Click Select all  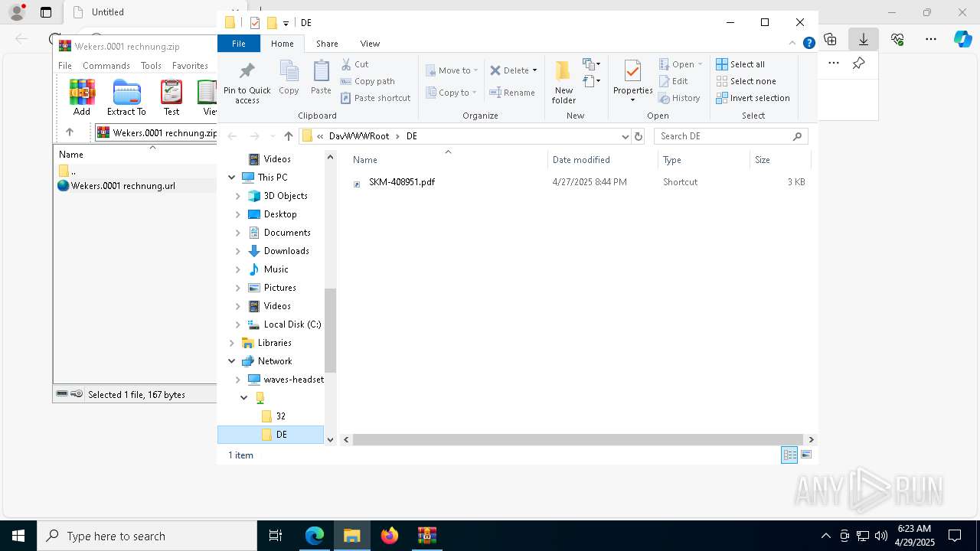(x=740, y=64)
